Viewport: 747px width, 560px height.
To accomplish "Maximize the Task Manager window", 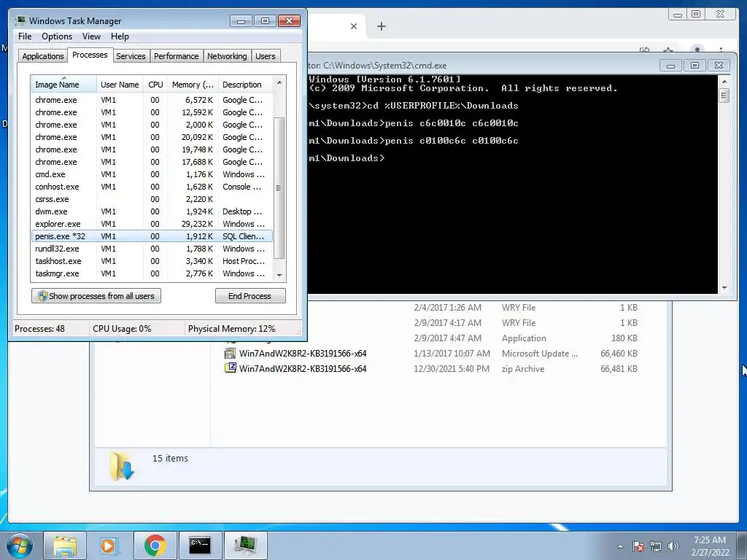I will (265, 20).
